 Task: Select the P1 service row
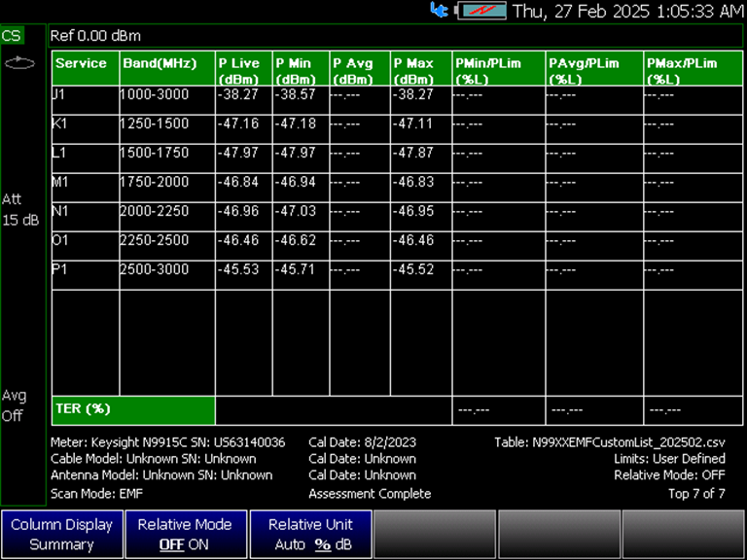(x=397, y=275)
